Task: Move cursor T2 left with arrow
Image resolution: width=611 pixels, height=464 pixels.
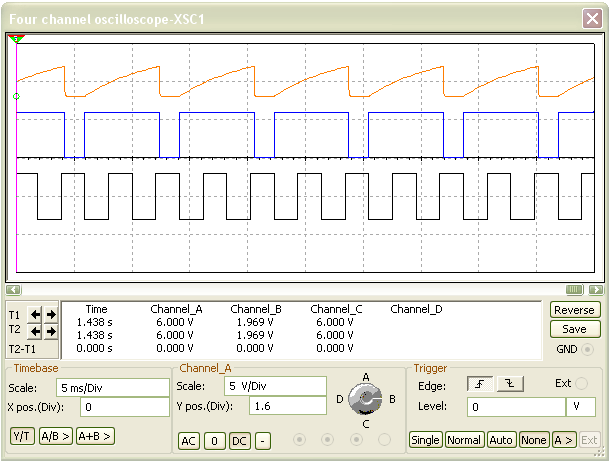Action: [35, 331]
